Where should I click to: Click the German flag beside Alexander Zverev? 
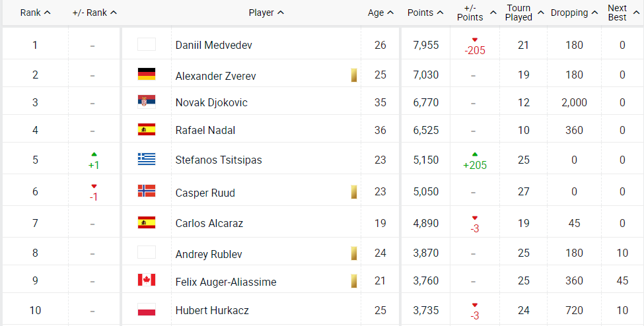click(146, 74)
